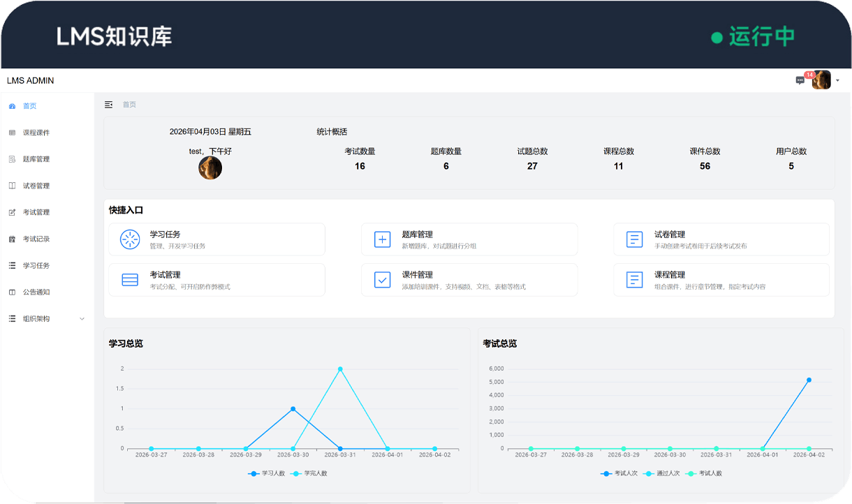Click the 题库管理 plus icon in quick entry

pos(383,239)
